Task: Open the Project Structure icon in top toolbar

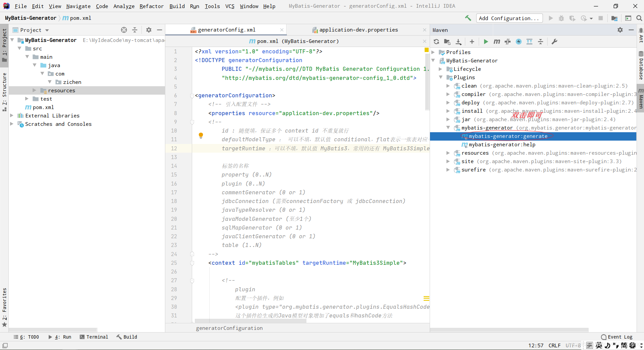Action: point(614,18)
